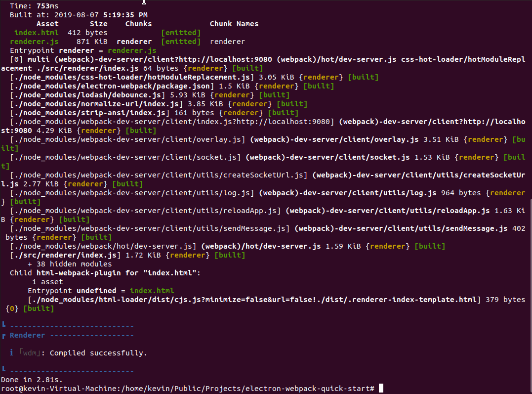This screenshot has width=532, height=394.
Task: Click the '1 asset' line
Action: [x=47, y=282]
